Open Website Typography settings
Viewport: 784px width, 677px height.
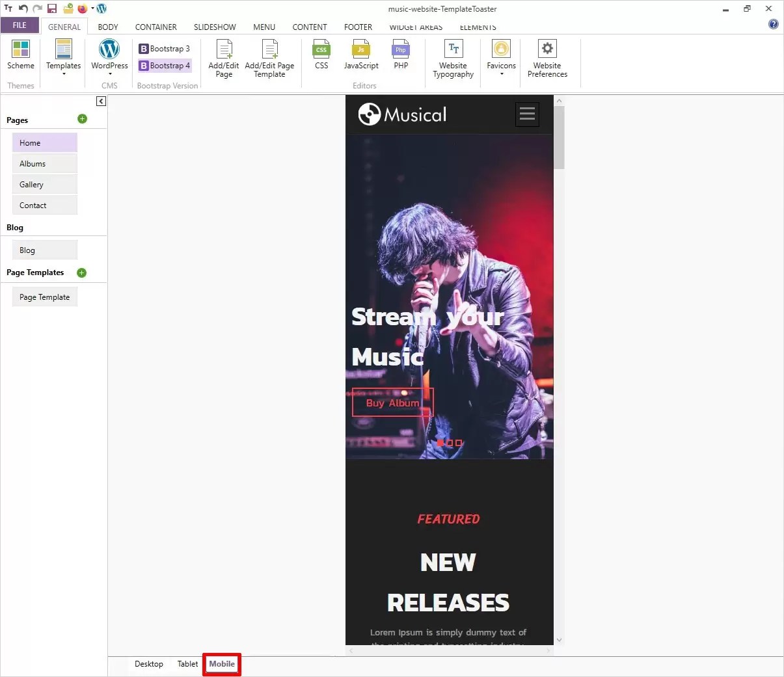point(453,57)
